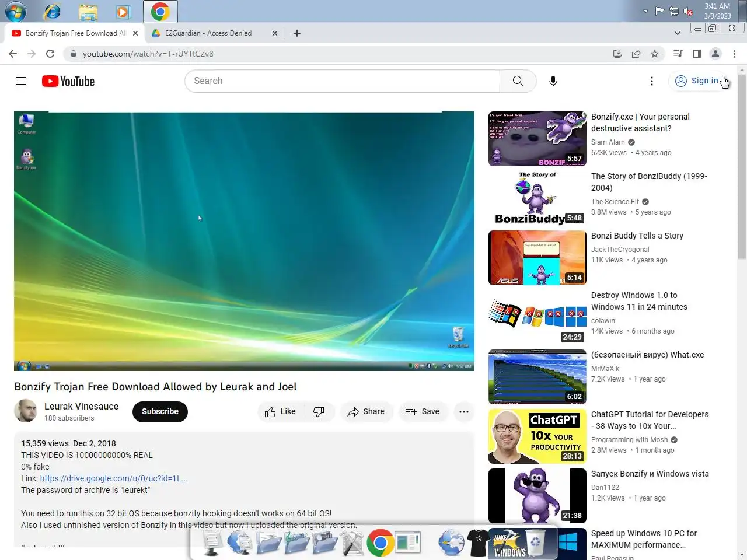Click the Sign in button
The image size is (747, 560).
(697, 81)
